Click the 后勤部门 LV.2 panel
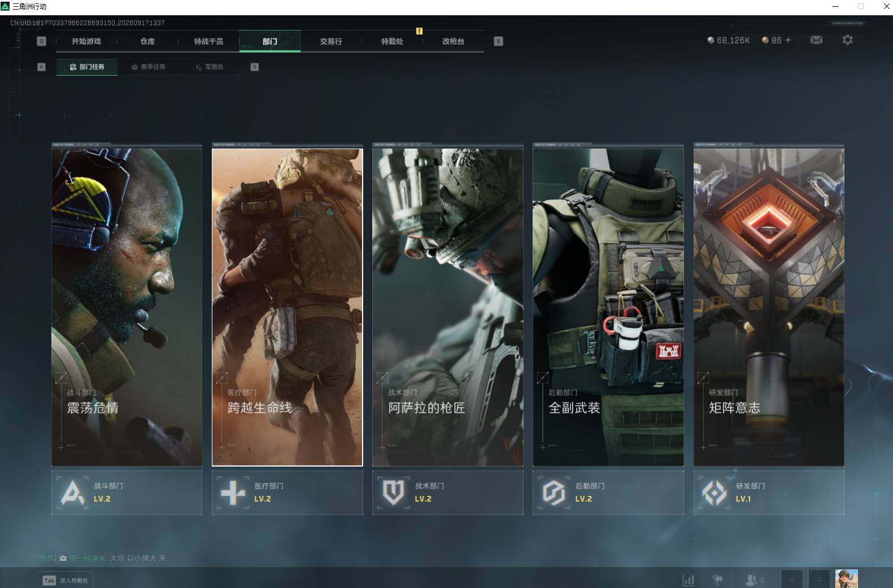 (x=608, y=493)
